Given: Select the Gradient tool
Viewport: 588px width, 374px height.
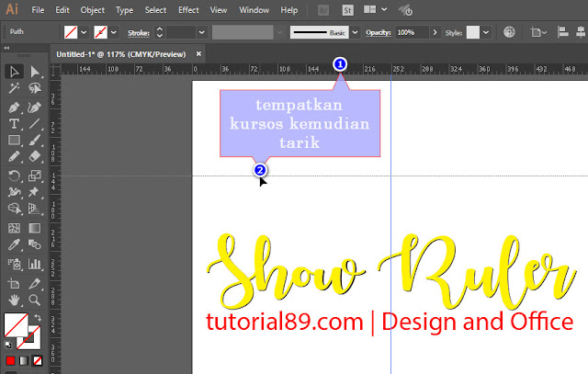Looking at the screenshot, I should tap(35, 228).
